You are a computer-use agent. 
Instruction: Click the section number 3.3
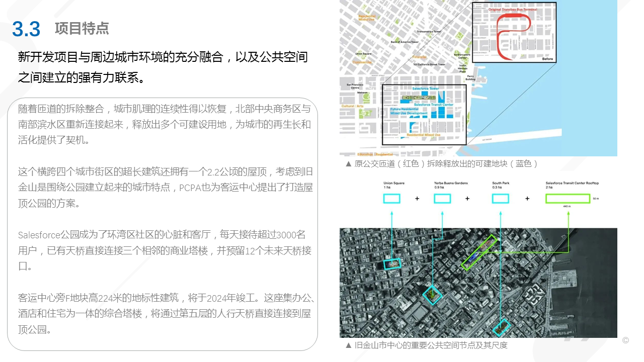click(26, 29)
